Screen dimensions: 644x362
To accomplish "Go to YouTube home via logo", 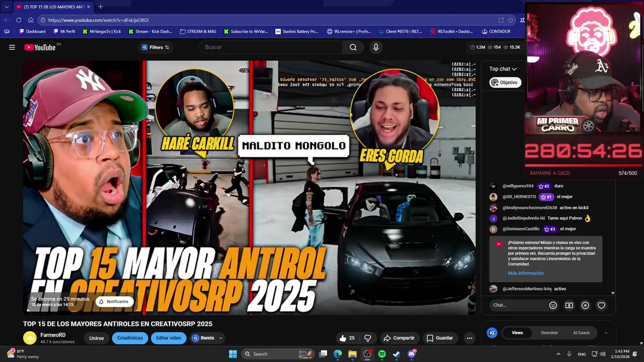I will pyautogui.click(x=40, y=47).
